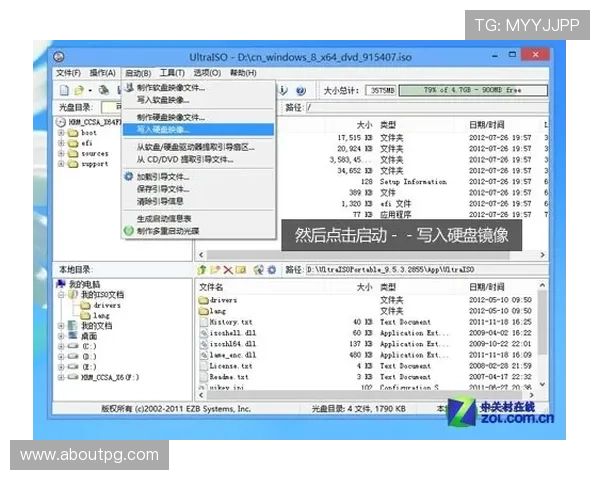The height and width of the screenshot is (480, 600).
Task: Click the green icon beside 制作多重启动光碟
Action: pyautogui.click(x=129, y=230)
